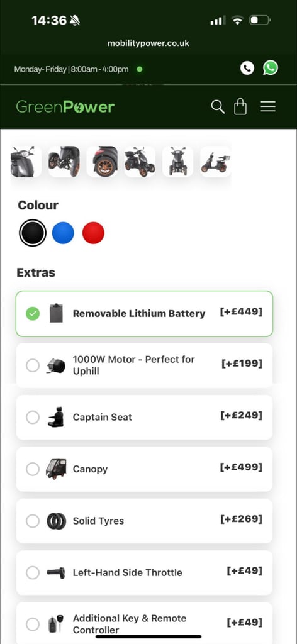This screenshot has height=644, width=297.
Task: Show the scooter side-view thumbnail with basket
Action: 215,162
